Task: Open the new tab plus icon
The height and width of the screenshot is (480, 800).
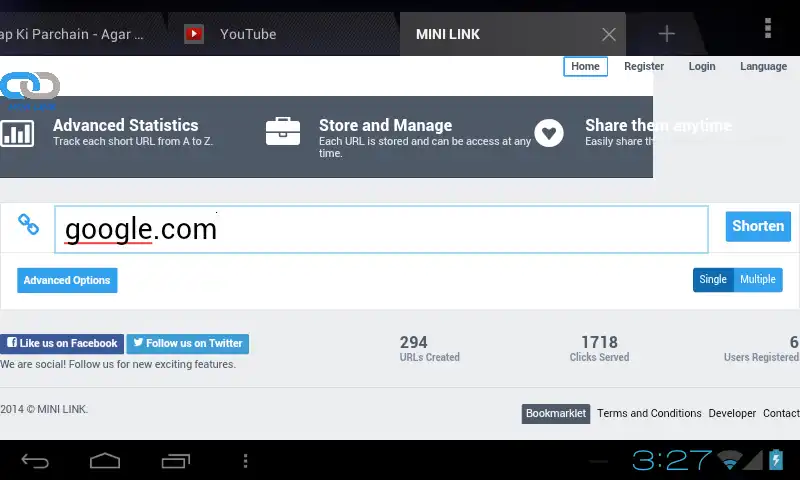Action: pyautogui.click(x=666, y=34)
